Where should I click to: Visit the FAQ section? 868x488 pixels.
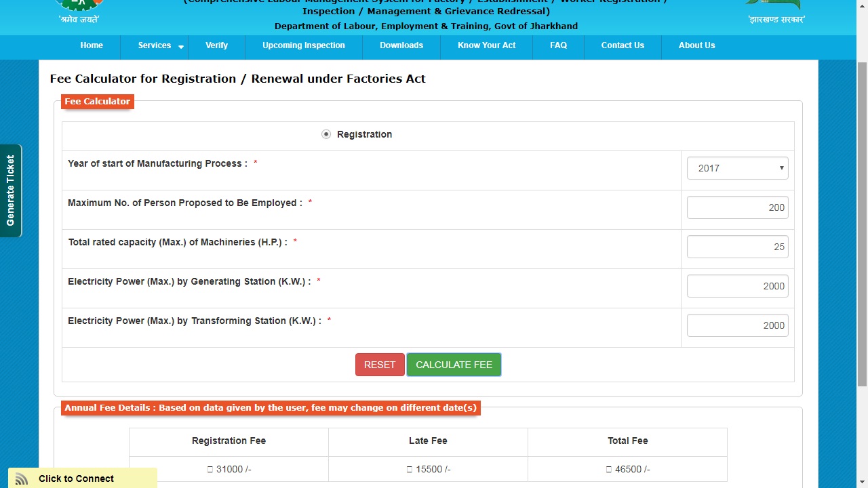coord(558,45)
